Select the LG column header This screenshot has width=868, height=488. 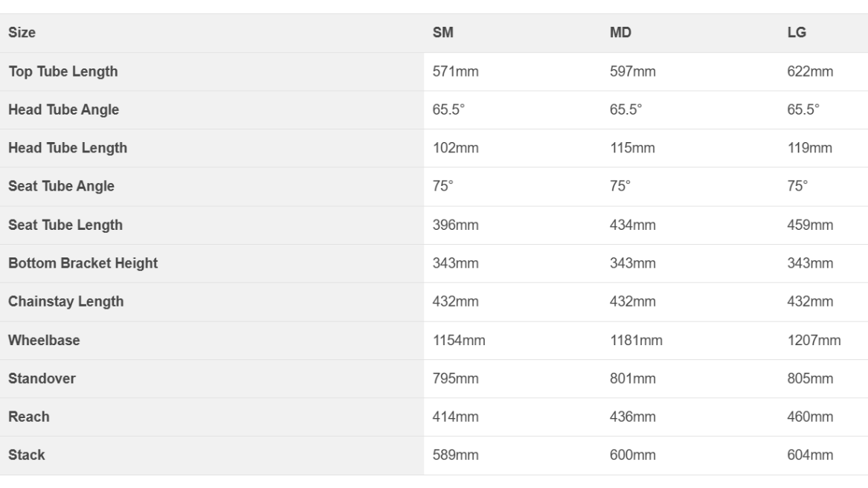pyautogui.click(x=797, y=33)
